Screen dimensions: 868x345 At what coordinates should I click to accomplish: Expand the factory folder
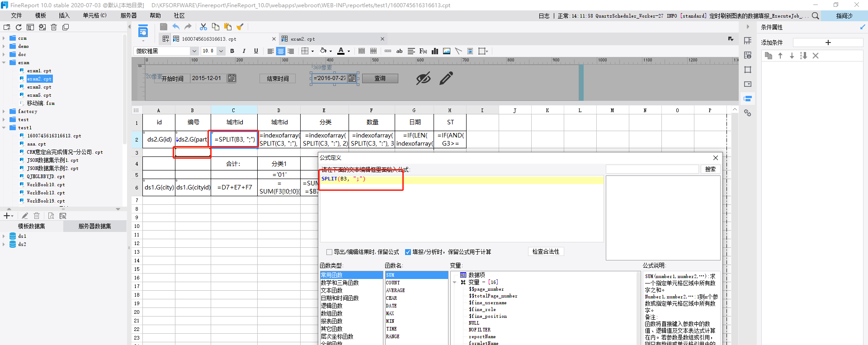(4, 112)
